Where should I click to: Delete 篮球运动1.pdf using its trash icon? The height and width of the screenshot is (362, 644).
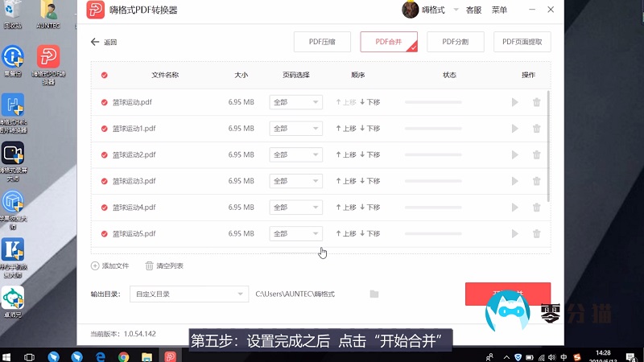point(537,129)
